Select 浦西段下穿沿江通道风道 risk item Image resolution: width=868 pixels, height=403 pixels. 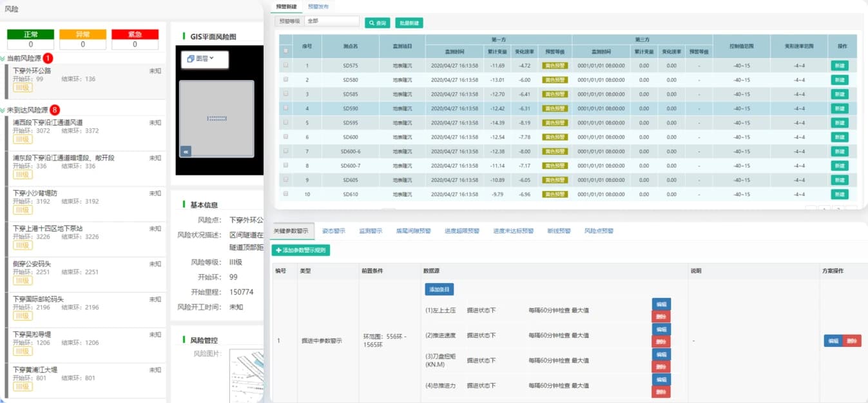(x=84, y=133)
